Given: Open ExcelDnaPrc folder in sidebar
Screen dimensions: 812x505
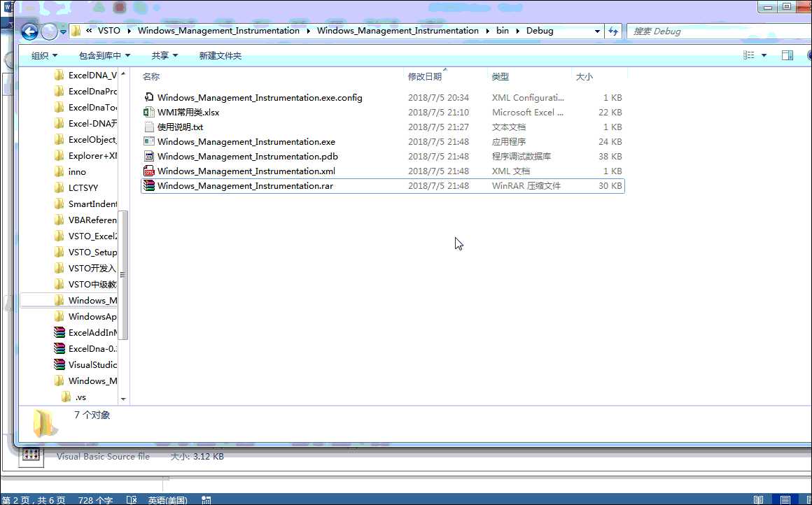Looking at the screenshot, I should pos(86,91).
